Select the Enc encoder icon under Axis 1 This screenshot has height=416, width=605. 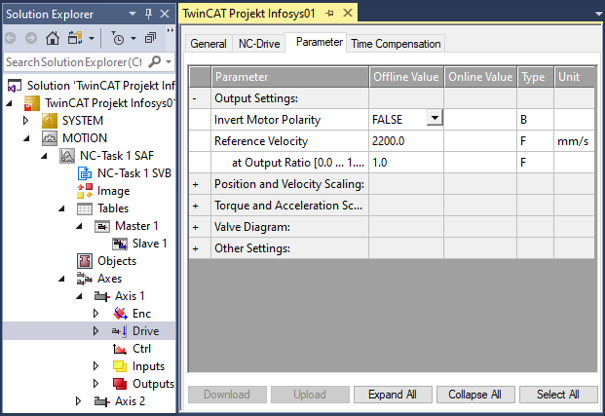point(120,313)
